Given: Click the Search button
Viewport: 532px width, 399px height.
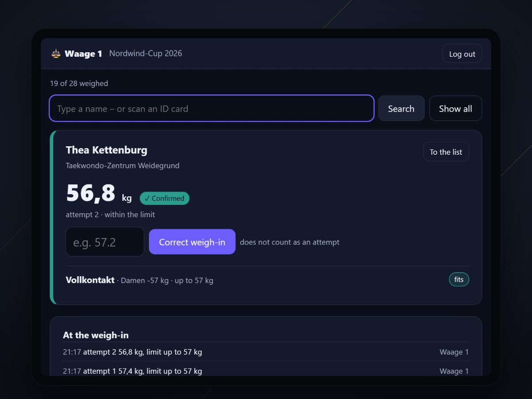Looking at the screenshot, I should point(401,108).
